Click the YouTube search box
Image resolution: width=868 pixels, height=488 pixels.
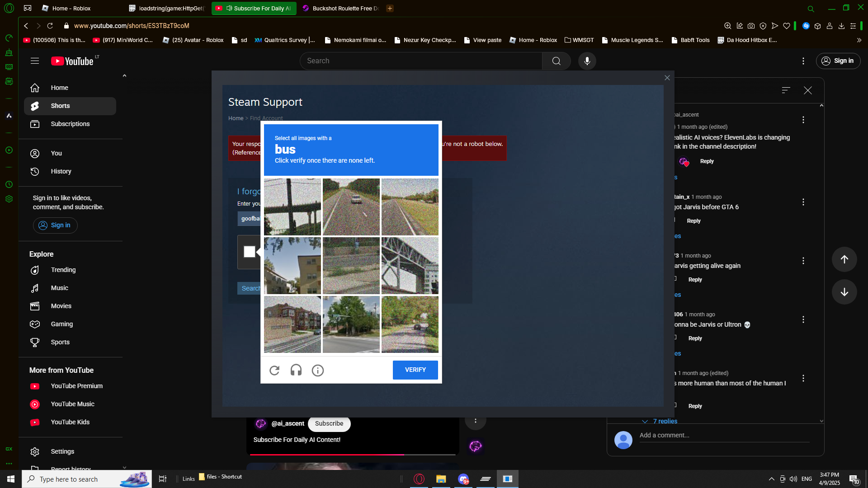click(421, 61)
